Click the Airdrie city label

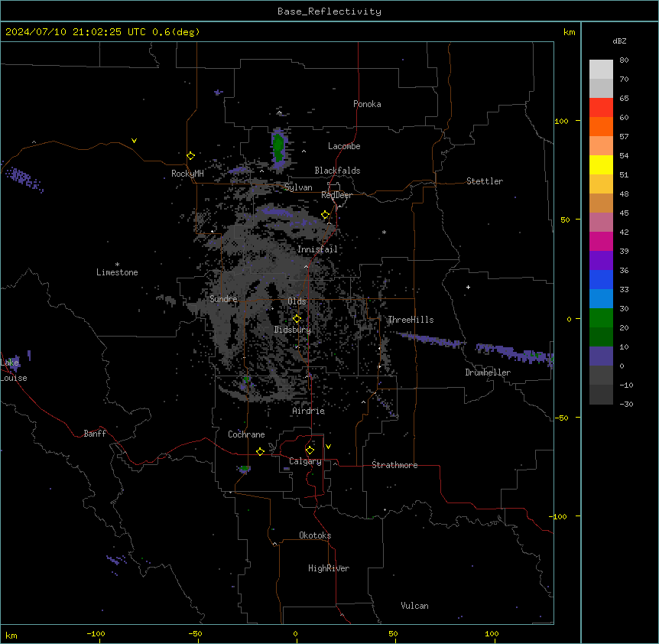pyautogui.click(x=309, y=411)
